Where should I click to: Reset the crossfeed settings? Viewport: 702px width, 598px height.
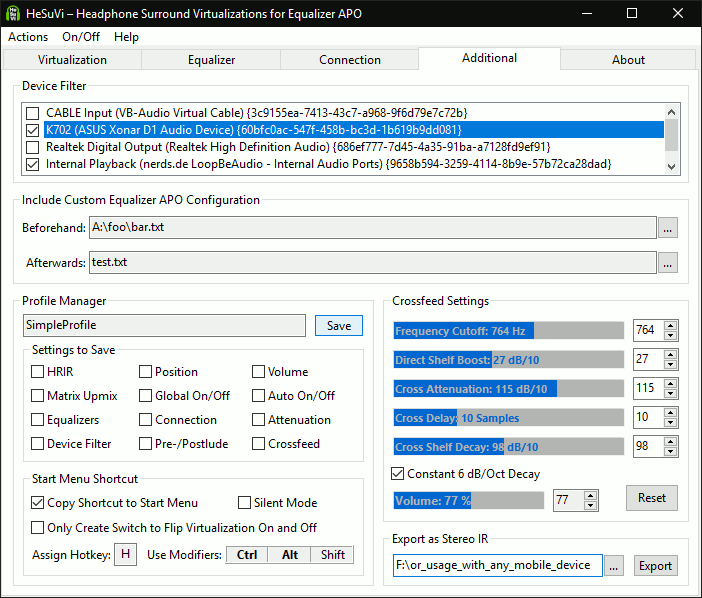(651, 498)
